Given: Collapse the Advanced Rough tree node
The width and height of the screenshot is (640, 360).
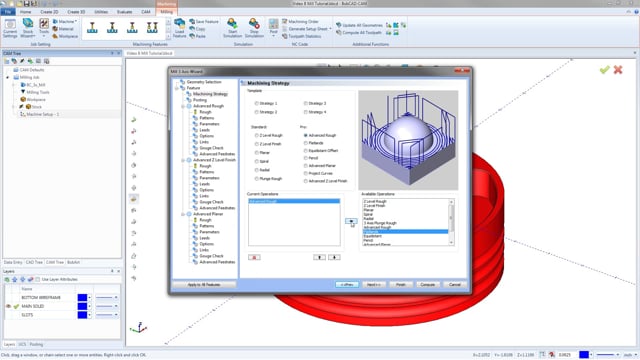Looking at the screenshot, I should tap(183, 106).
